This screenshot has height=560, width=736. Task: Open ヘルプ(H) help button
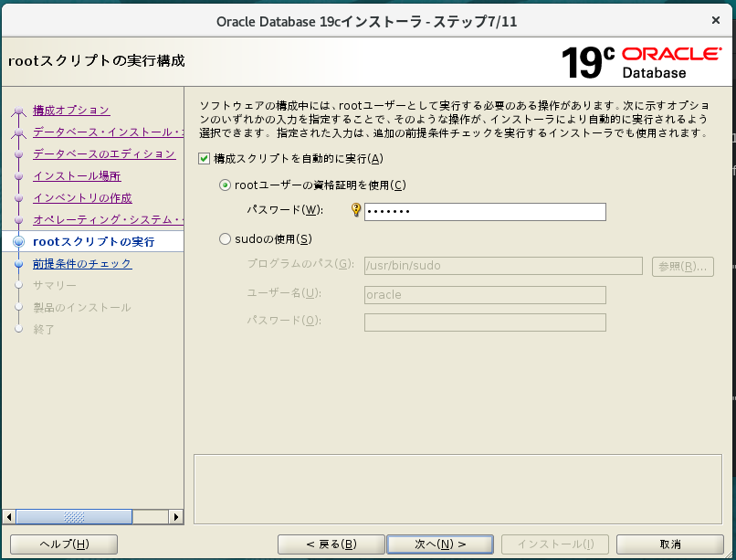[64, 544]
